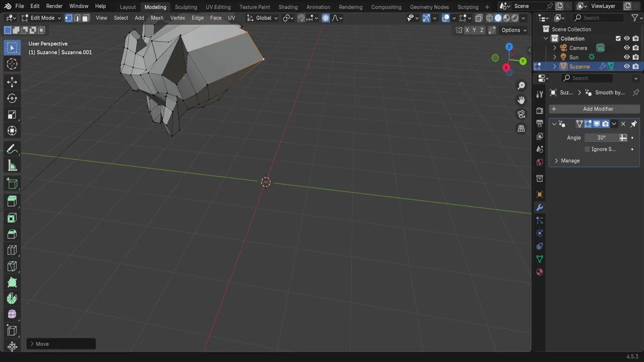Select the Poly Build tool

pyautogui.click(x=12, y=282)
